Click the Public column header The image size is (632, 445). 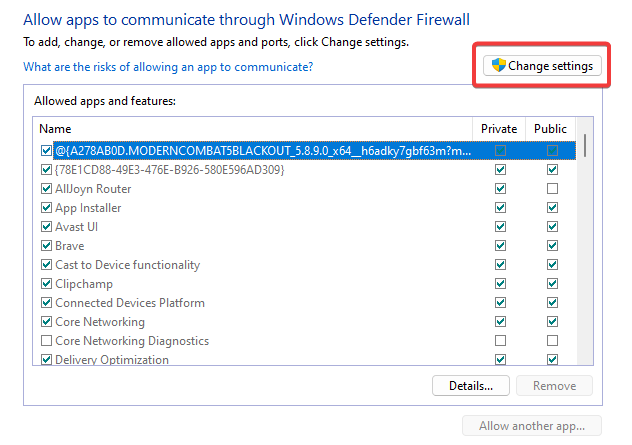[550, 129]
